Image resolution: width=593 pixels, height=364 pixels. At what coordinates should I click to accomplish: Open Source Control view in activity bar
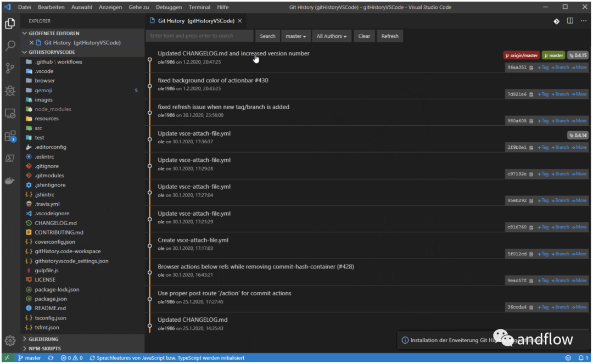click(x=10, y=68)
